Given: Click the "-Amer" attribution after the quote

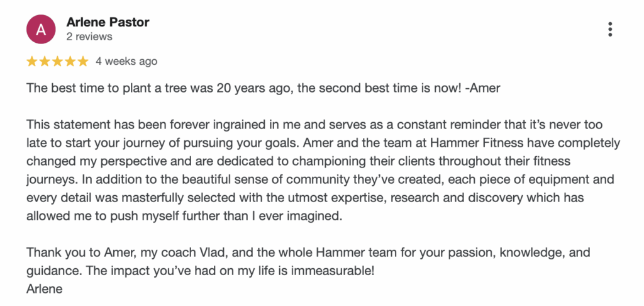Looking at the screenshot, I should pos(483,88).
